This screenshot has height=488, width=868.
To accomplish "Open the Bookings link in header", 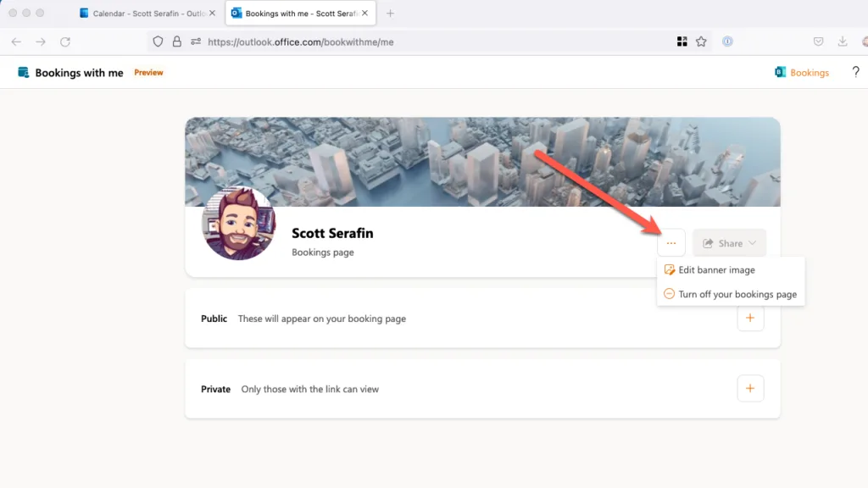I will point(802,73).
